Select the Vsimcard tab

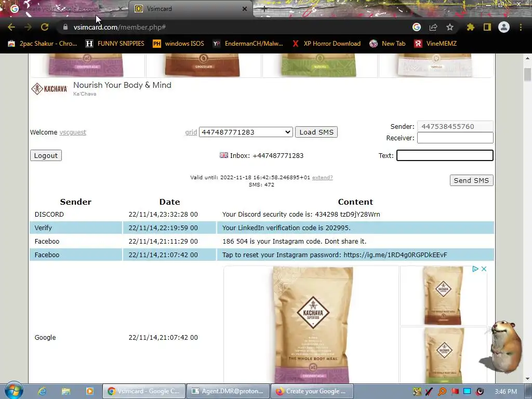pos(190,9)
